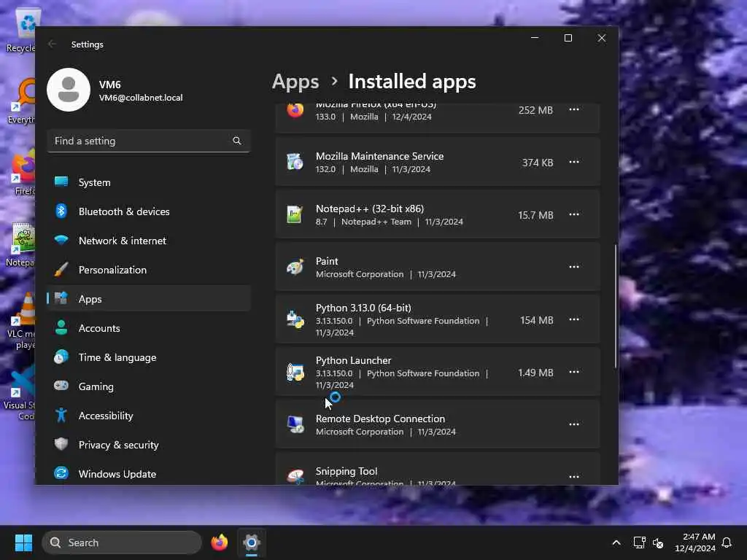
Task: Open more options for Mozilla Maintenance Service
Action: (x=574, y=162)
